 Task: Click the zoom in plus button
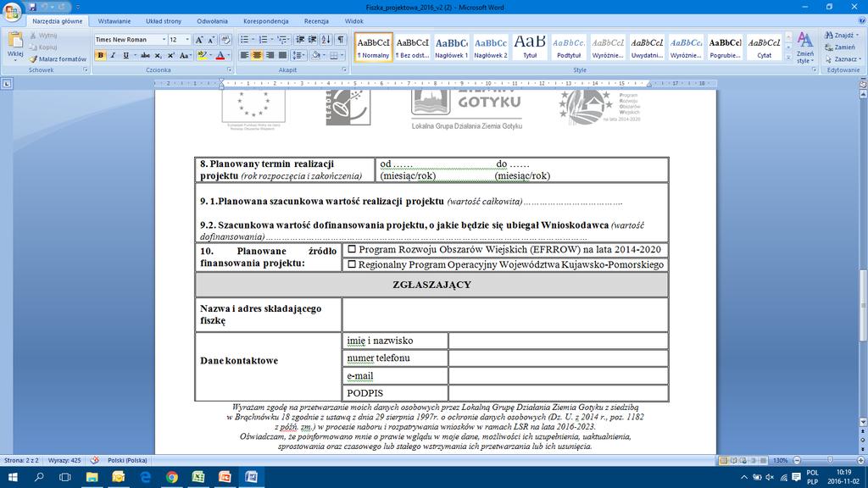(861, 460)
